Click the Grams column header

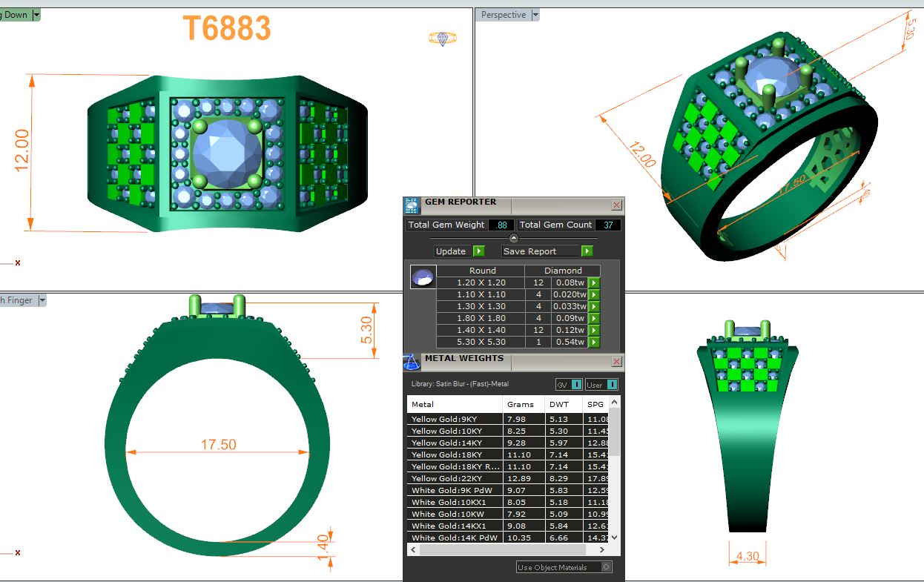521,405
